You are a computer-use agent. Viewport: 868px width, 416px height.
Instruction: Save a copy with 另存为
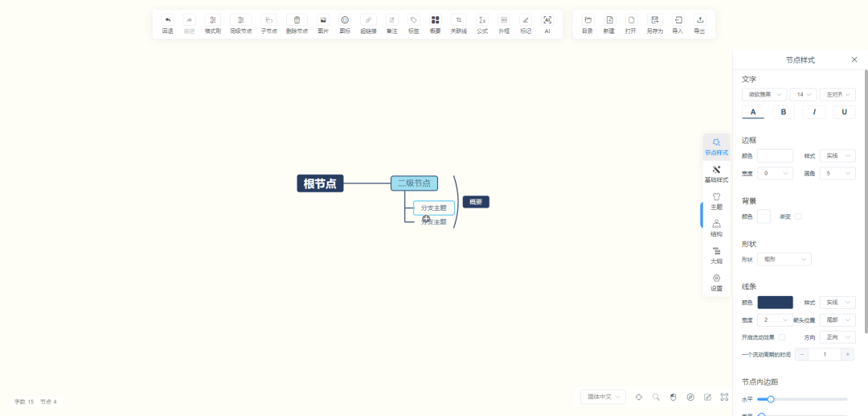coord(655,20)
